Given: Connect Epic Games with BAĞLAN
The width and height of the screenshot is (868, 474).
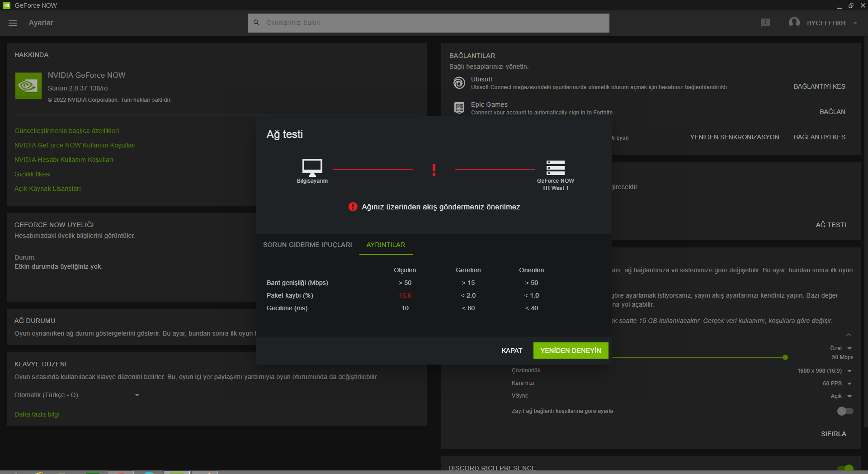Looking at the screenshot, I should coord(832,112).
